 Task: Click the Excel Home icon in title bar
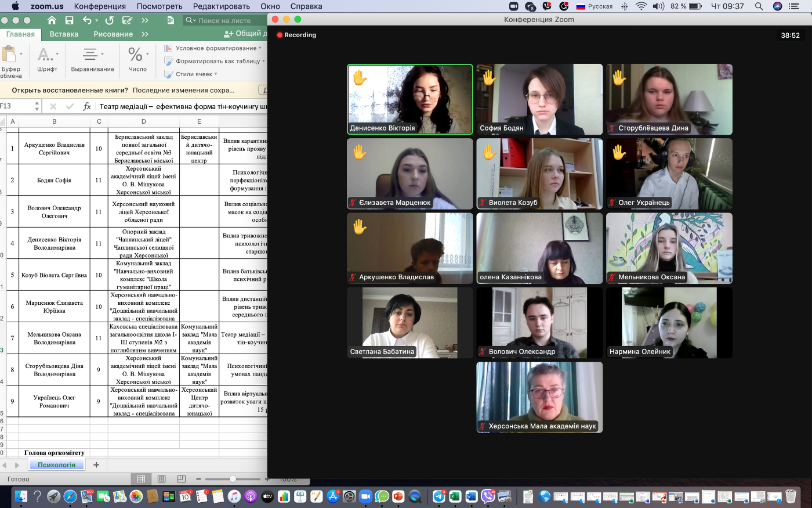point(52,20)
